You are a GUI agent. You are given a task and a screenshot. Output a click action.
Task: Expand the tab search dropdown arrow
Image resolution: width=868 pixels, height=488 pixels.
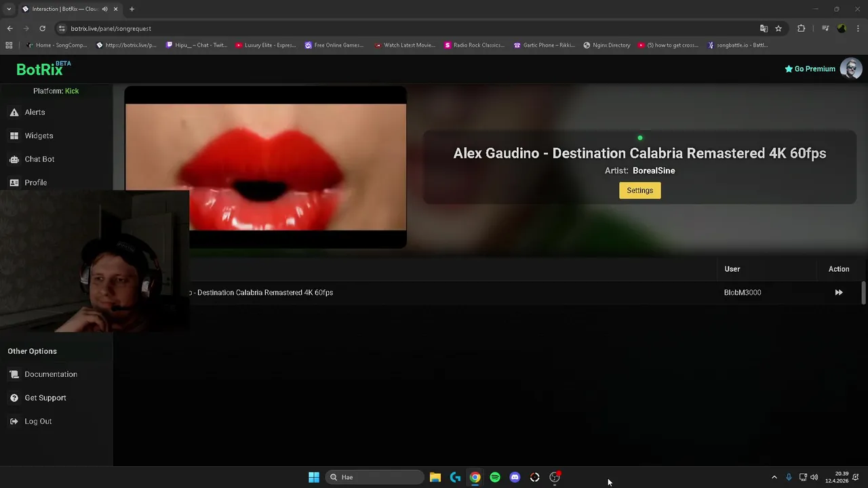[x=9, y=9]
